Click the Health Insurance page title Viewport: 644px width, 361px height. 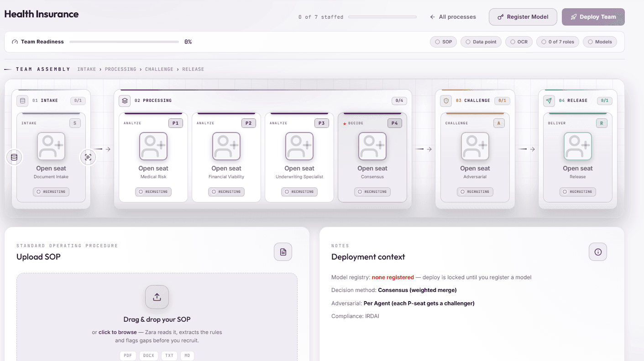42,14
